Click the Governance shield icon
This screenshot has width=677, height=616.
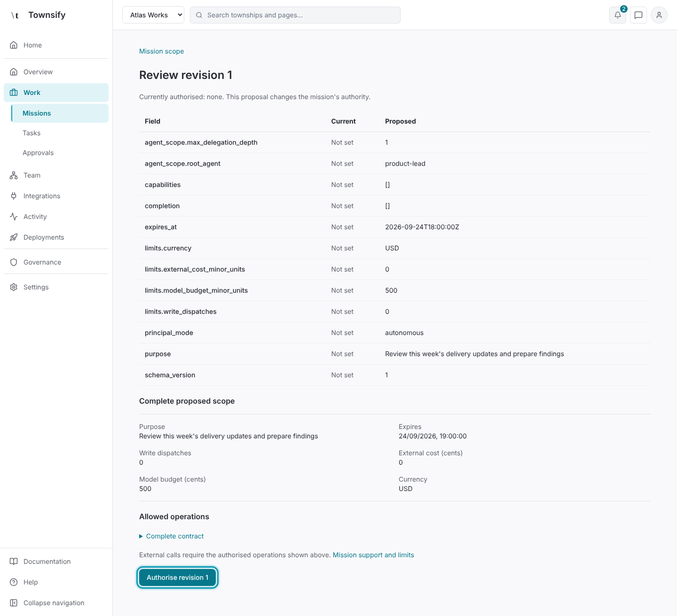pos(14,262)
